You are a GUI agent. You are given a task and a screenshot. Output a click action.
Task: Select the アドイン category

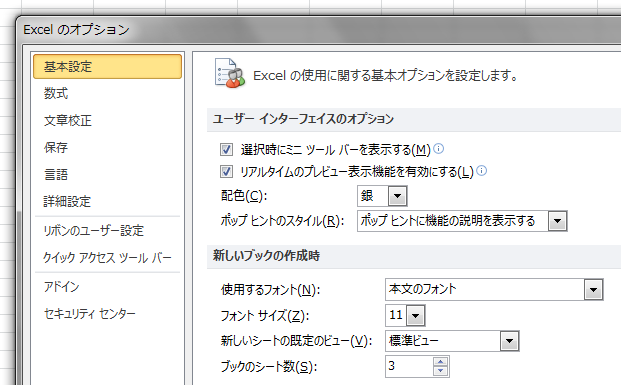[61, 286]
